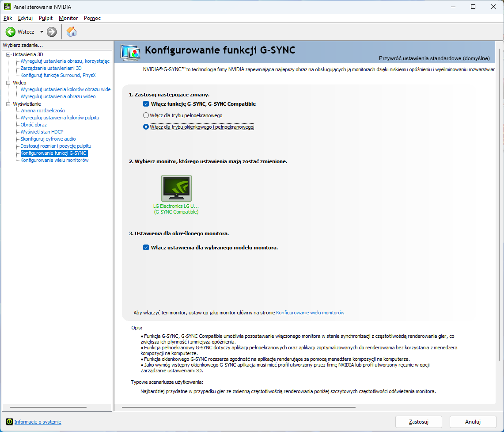Click the NVIDIA app icon in title bar
Viewport: 504px width, 432px height.
point(7,7)
